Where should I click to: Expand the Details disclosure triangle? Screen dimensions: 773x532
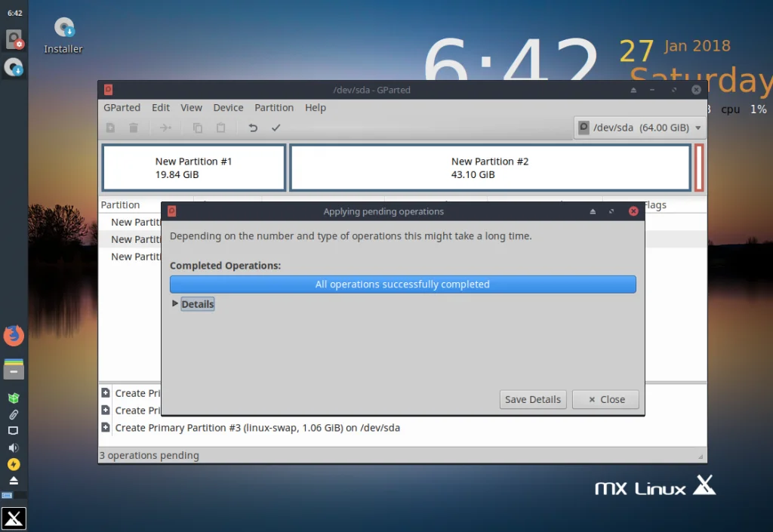pos(174,303)
